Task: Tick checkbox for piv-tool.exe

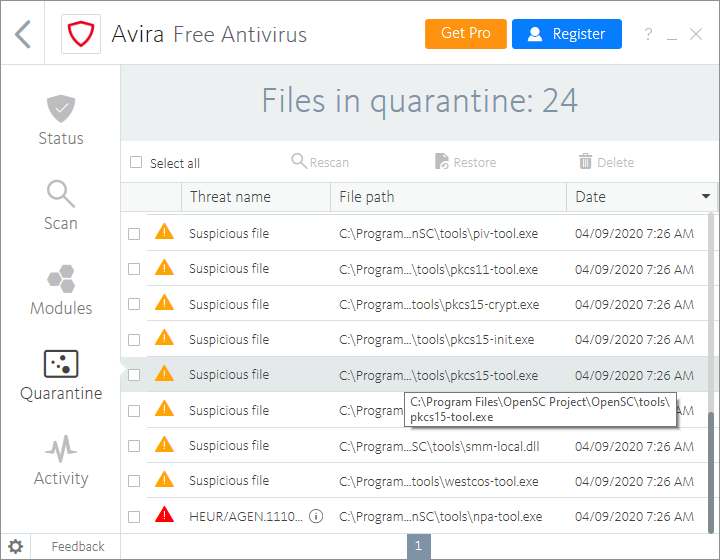Action: [134, 234]
